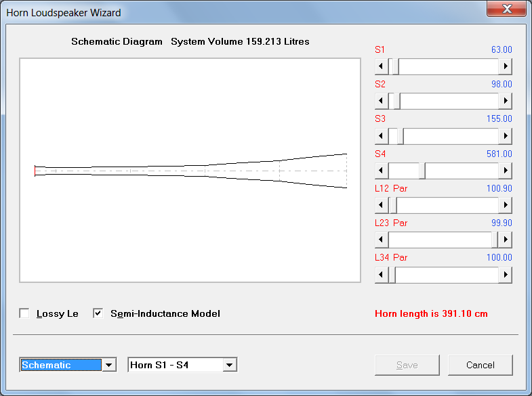The image size is (532, 396).
Task: Click the S2 value 98.00
Action: click(x=502, y=84)
